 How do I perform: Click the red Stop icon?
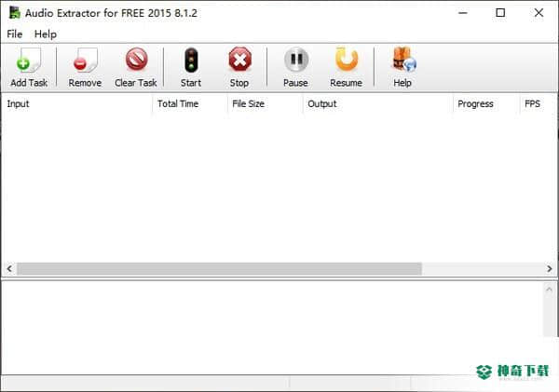(239, 60)
